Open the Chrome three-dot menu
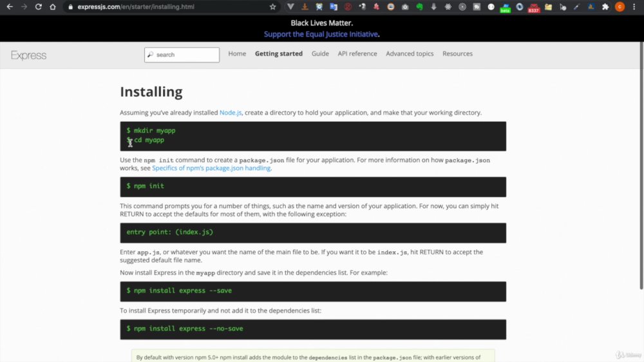This screenshot has height=362, width=644. (x=634, y=6)
